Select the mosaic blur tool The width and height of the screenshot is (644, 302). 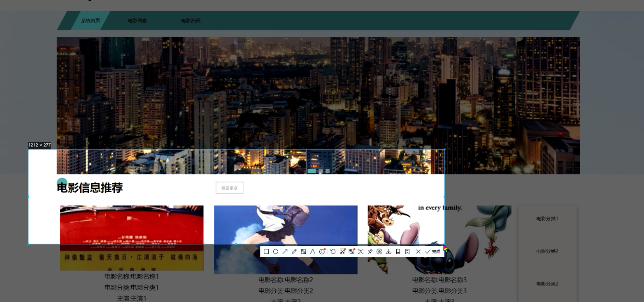coord(303,251)
